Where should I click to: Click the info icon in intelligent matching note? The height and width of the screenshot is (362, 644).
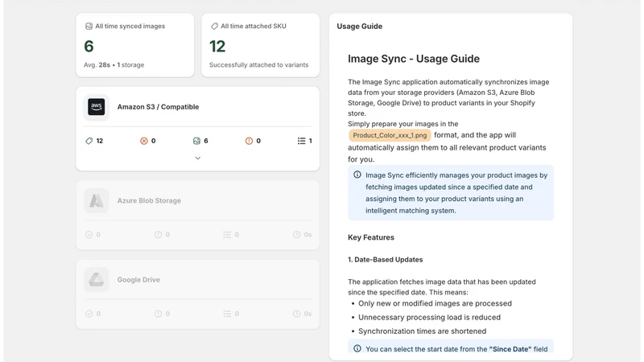click(x=357, y=175)
